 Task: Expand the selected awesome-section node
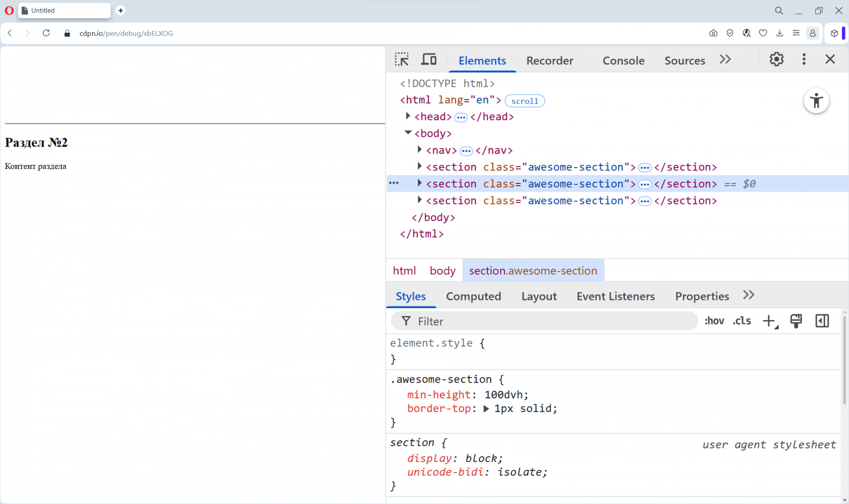point(419,183)
